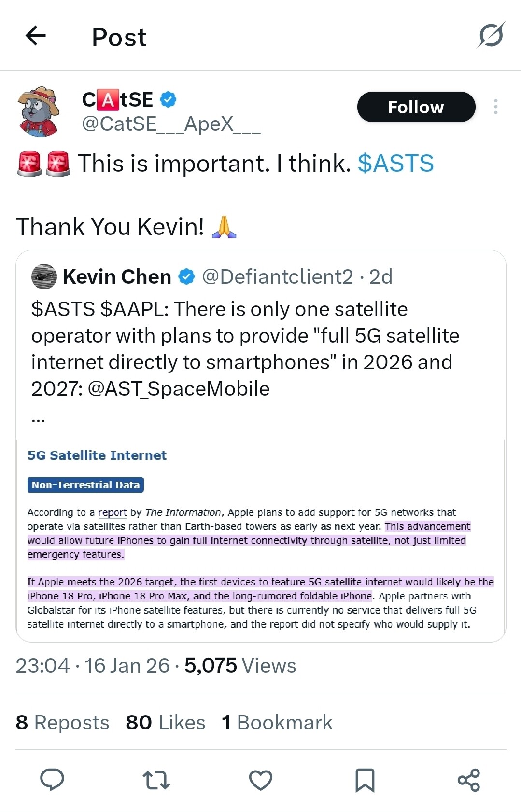
Task: Open the @CatSE___ApeX___ handle
Action: [x=171, y=124]
